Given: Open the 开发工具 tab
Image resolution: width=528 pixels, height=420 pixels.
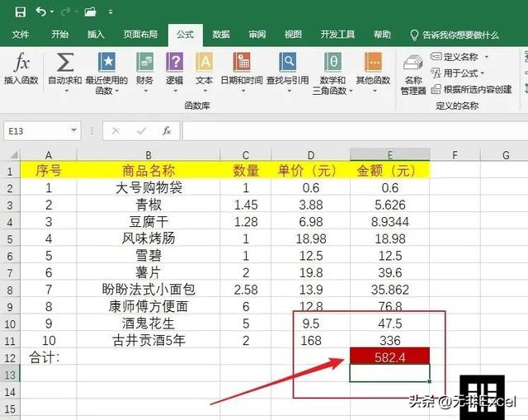Looking at the screenshot, I should 337,35.
